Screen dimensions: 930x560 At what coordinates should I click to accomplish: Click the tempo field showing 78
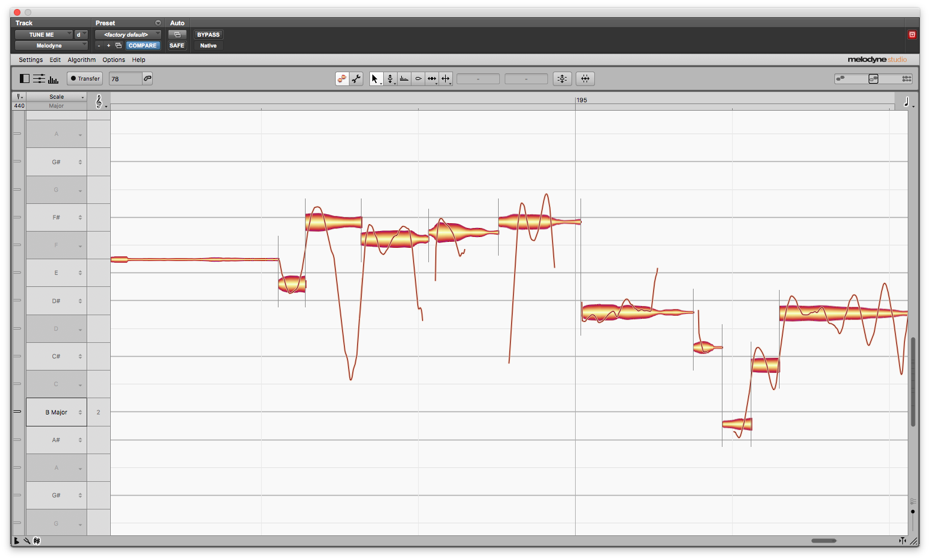125,79
